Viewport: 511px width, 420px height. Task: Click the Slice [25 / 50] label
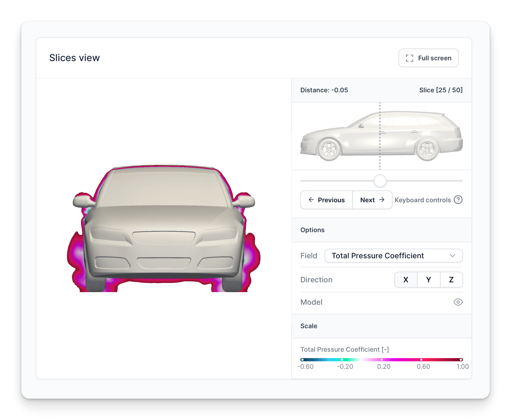441,90
